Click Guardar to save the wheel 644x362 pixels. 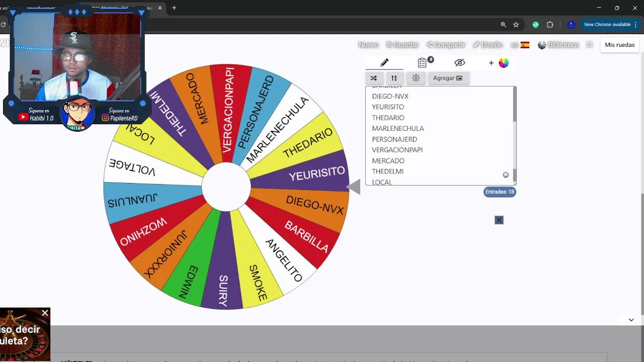(402, 45)
